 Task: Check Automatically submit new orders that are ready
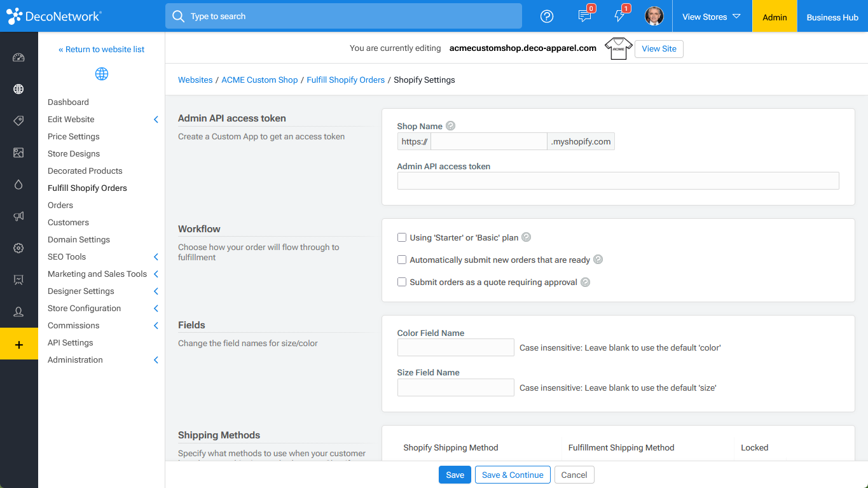(402, 260)
